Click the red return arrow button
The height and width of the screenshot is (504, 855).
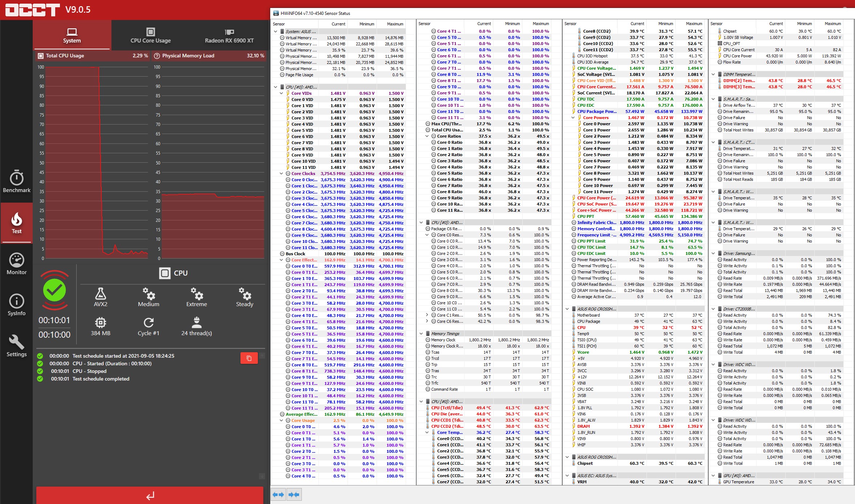coord(150,495)
